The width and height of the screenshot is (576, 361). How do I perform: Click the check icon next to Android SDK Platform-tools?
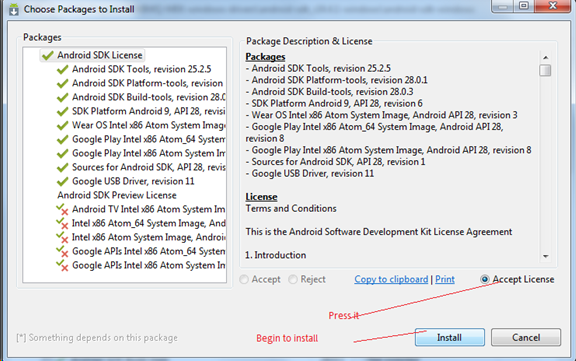(62, 83)
